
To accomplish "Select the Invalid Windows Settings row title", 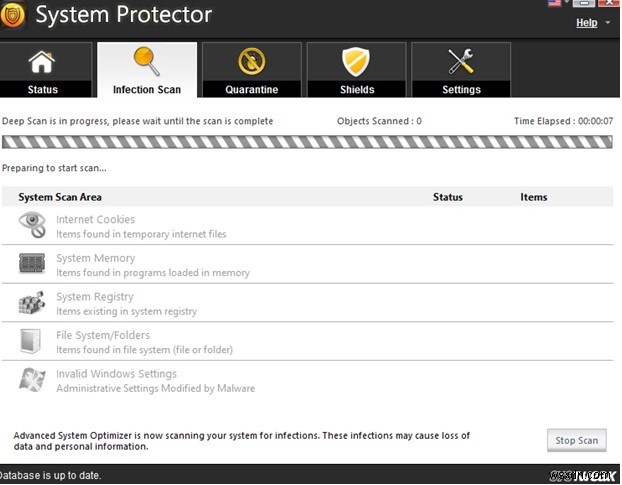I will pos(116,374).
